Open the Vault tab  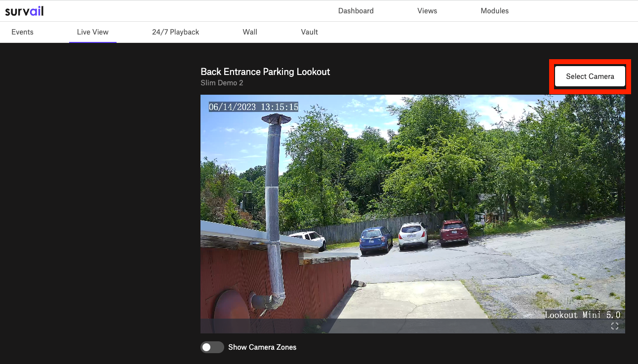click(x=310, y=32)
